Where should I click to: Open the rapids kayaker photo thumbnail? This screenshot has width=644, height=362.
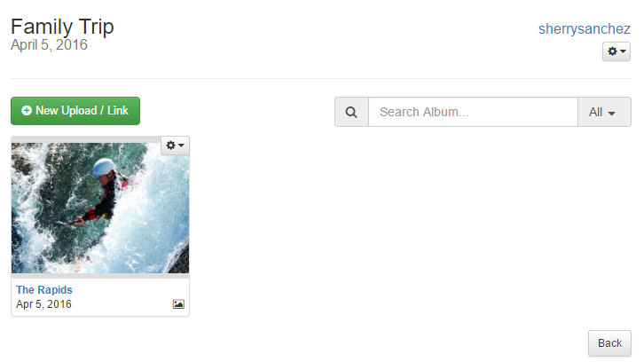coord(100,208)
